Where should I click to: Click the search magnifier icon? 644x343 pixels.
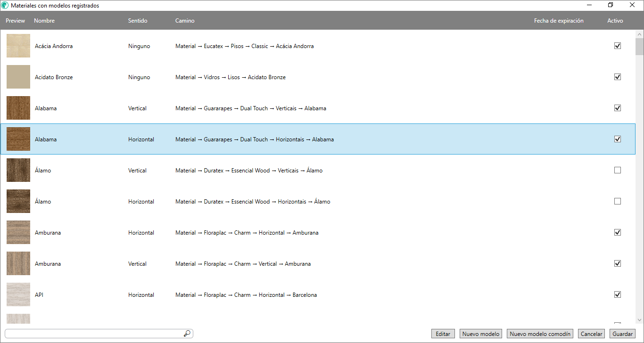187,334
